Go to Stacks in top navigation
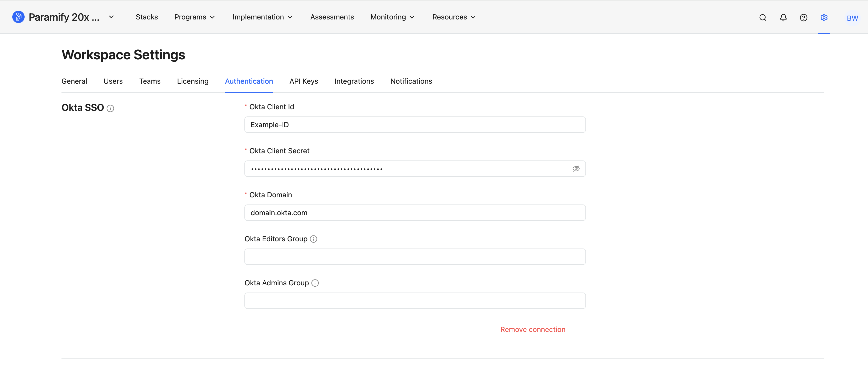This screenshot has width=868, height=367. coord(147,17)
